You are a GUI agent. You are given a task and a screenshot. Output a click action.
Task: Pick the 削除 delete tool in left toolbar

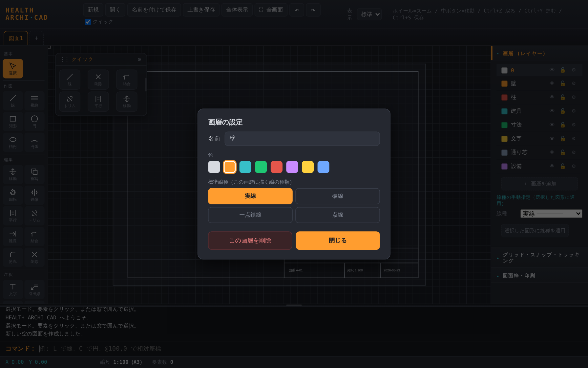[34, 257]
